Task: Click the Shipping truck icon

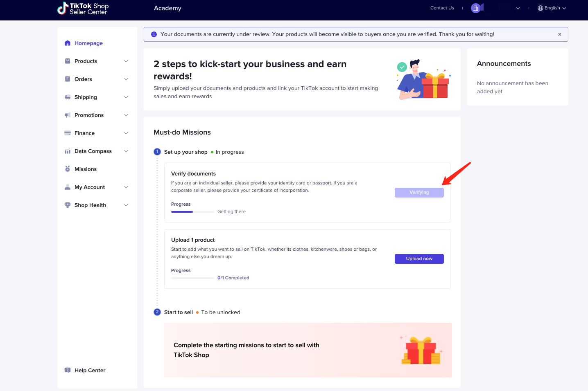Action: click(x=68, y=97)
